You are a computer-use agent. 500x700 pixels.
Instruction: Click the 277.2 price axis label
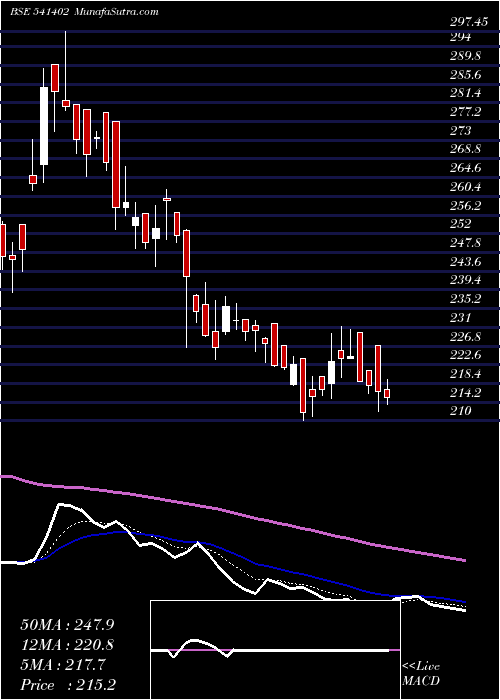(x=465, y=112)
